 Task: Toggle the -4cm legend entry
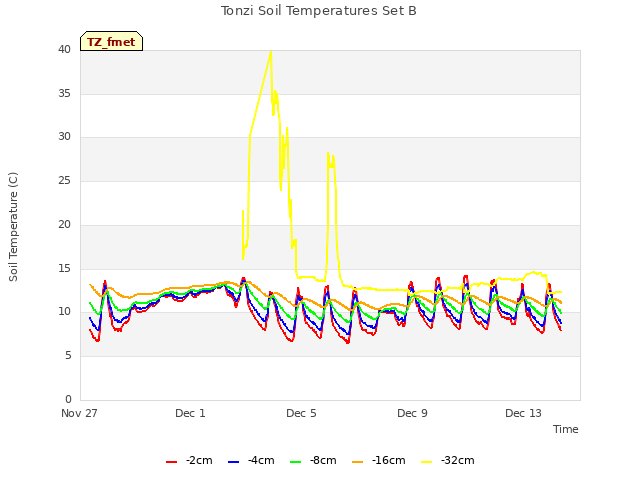(x=251, y=461)
